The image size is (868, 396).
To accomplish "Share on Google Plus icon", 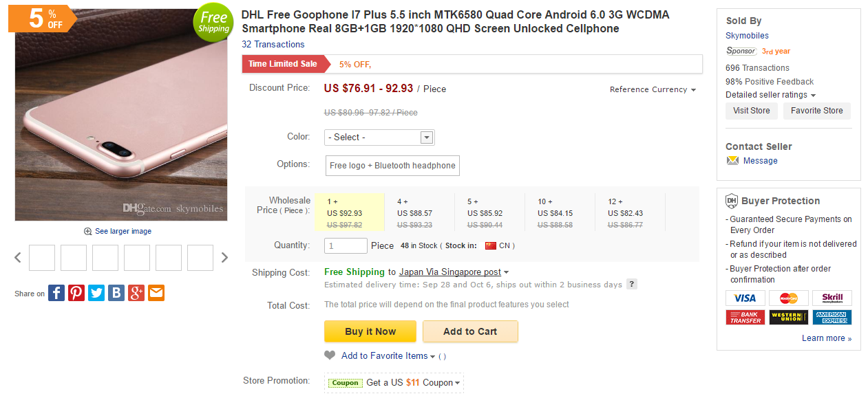I will [136, 293].
